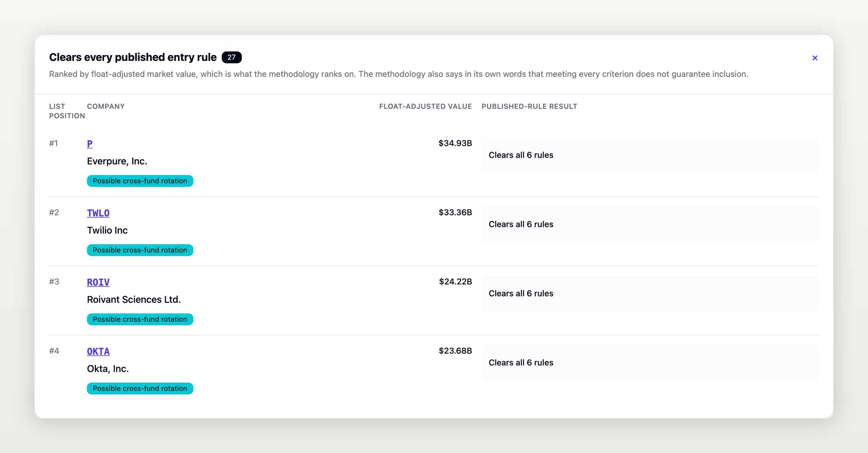Image resolution: width=868 pixels, height=453 pixels.
Task: Click the Company column header
Action: click(106, 106)
